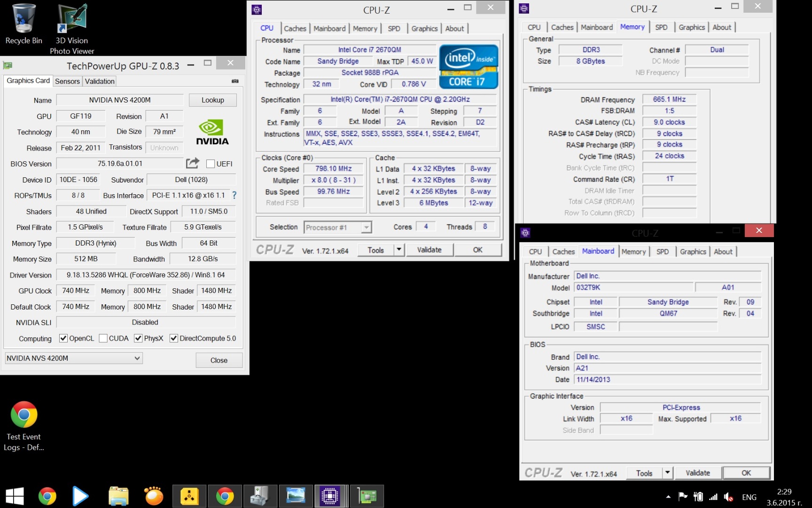Switch to the running Chrome taskbar window

[225, 496]
